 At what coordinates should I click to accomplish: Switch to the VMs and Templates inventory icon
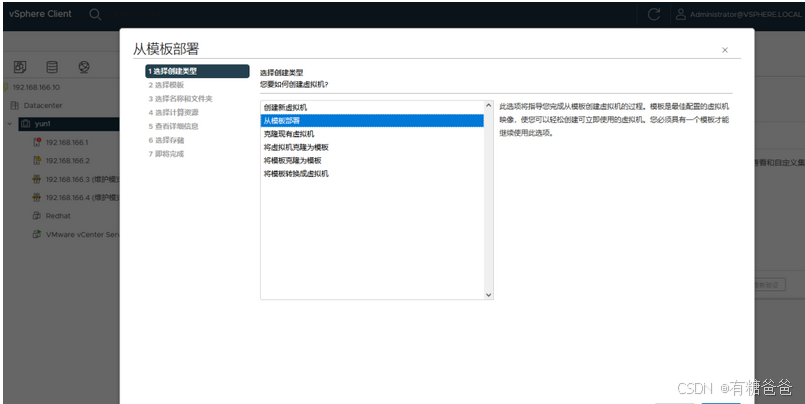tap(20, 67)
